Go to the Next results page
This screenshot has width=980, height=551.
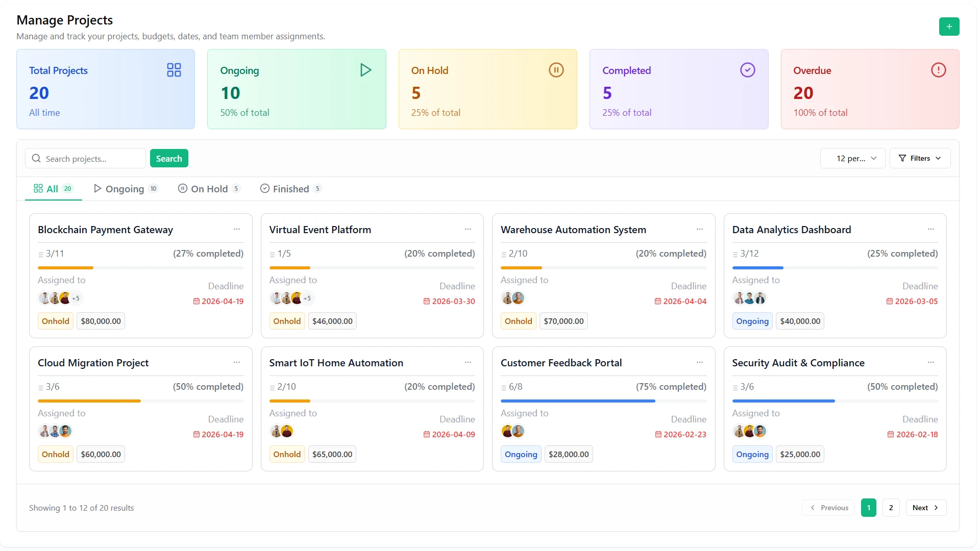[x=926, y=508]
